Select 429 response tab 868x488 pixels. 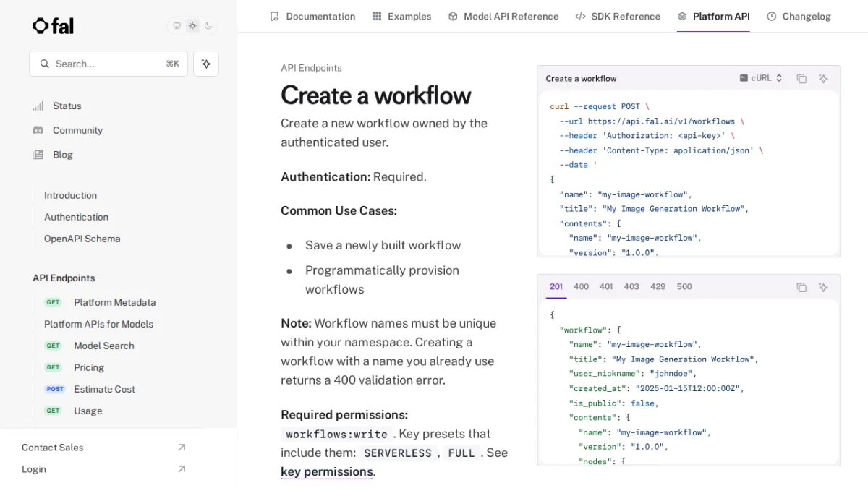pos(658,286)
